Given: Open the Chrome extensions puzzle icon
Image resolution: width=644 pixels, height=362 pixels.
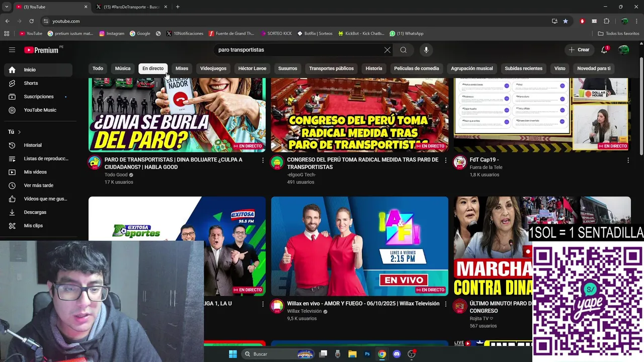Looking at the screenshot, I should click(606, 21).
